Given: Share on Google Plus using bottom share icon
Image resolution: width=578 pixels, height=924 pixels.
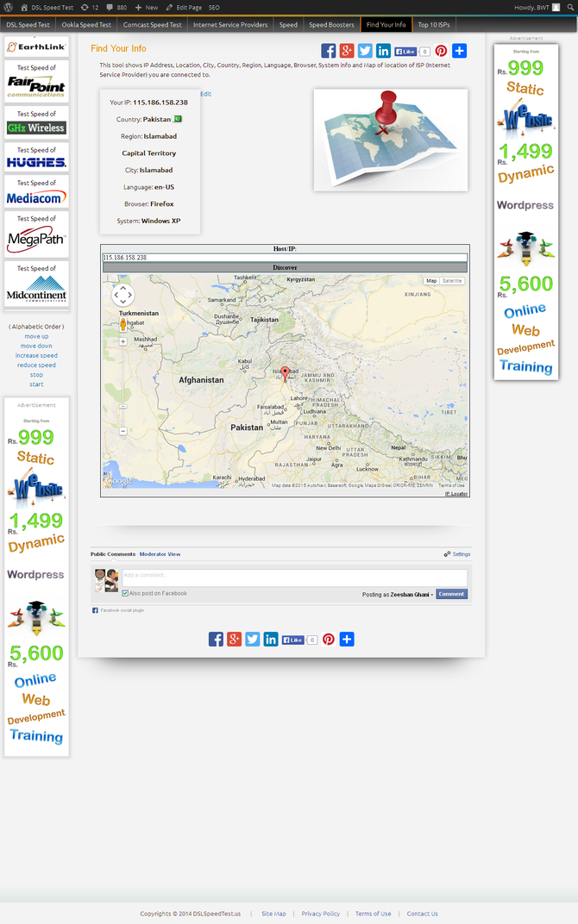Looking at the screenshot, I should [x=234, y=640].
